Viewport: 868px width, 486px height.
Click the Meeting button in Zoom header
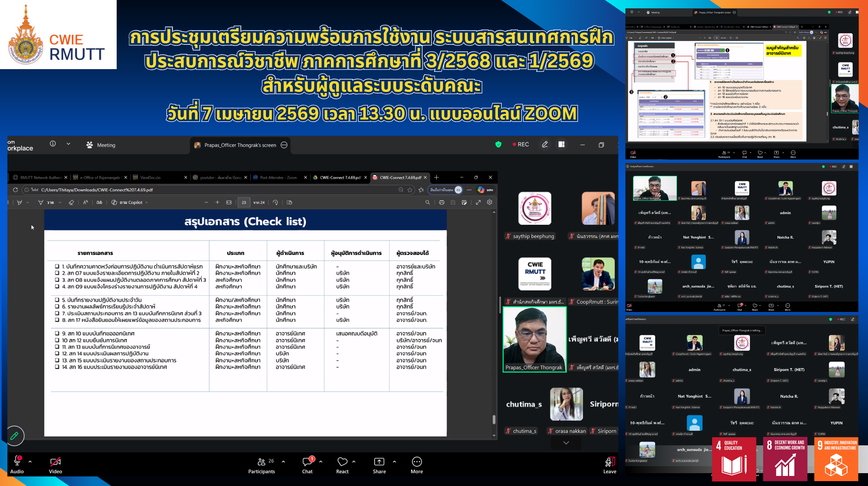[x=101, y=145]
